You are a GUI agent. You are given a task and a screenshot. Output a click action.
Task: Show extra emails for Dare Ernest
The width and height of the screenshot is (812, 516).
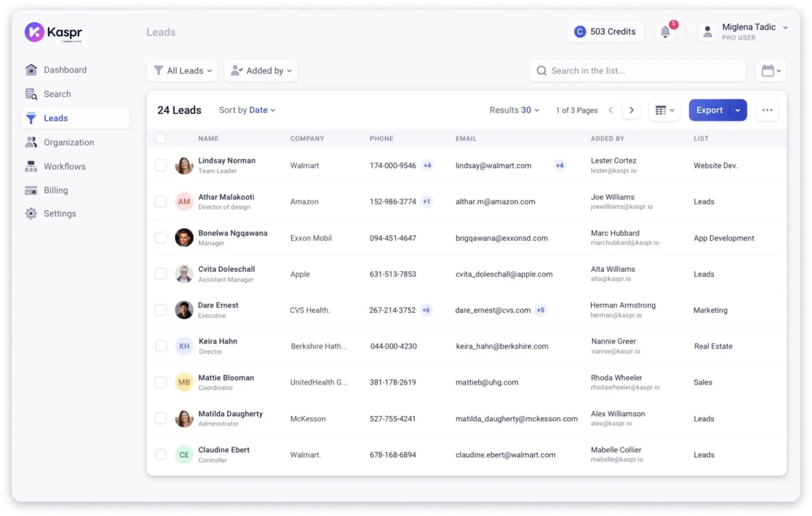541,310
